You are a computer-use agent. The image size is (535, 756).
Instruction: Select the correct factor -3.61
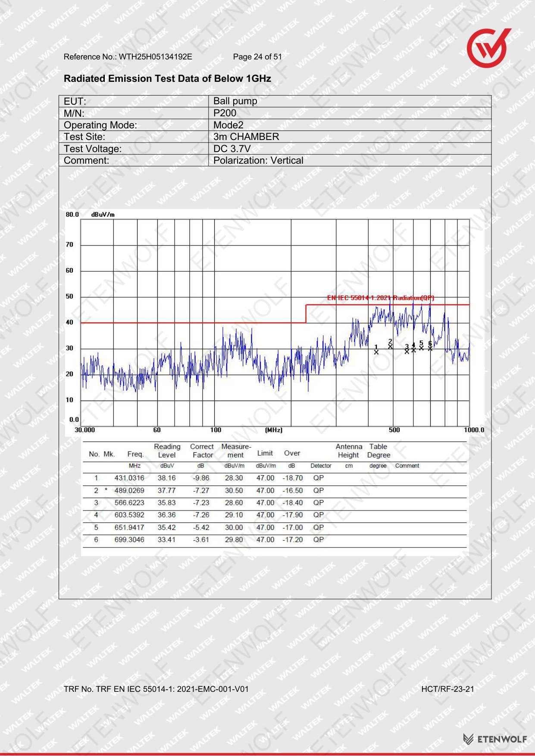pyautogui.click(x=201, y=539)
